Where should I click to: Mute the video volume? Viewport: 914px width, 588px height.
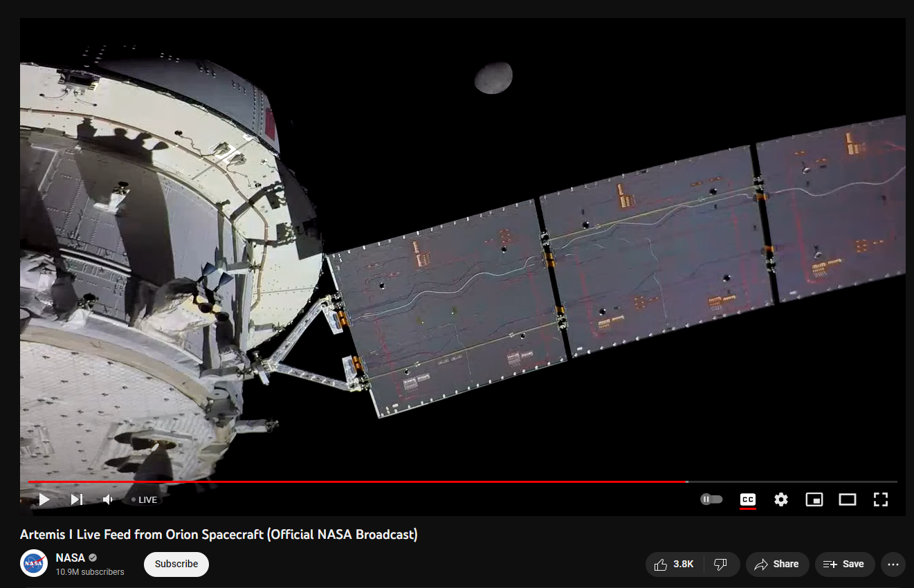click(x=108, y=499)
